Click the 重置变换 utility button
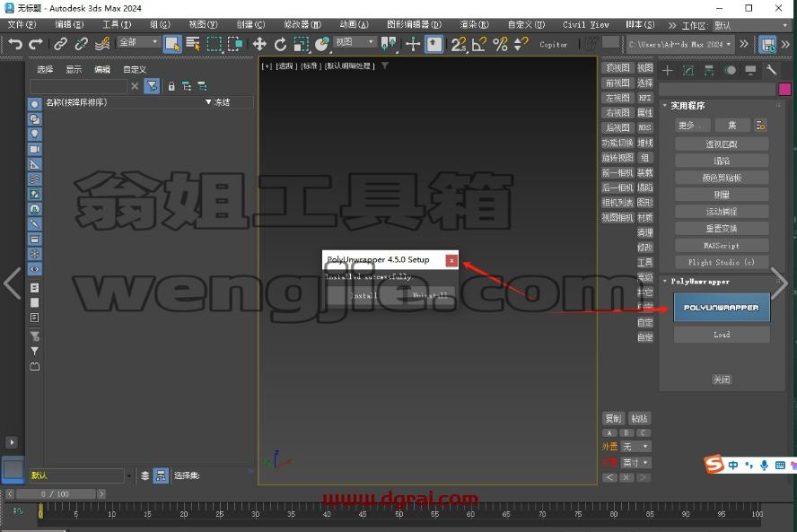The image size is (797, 532). tap(722, 228)
